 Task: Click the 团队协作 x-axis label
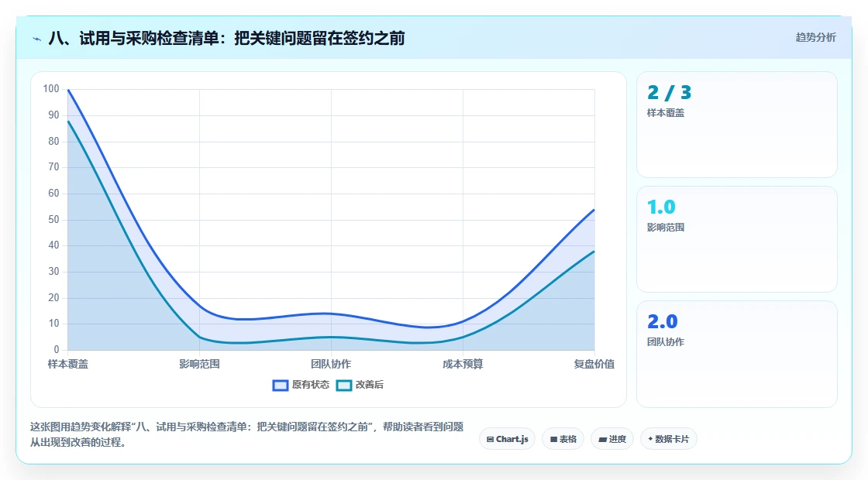[331, 364]
